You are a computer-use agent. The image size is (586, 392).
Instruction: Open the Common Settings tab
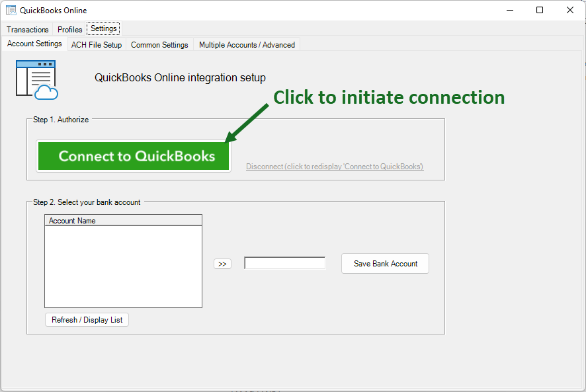pyautogui.click(x=159, y=45)
